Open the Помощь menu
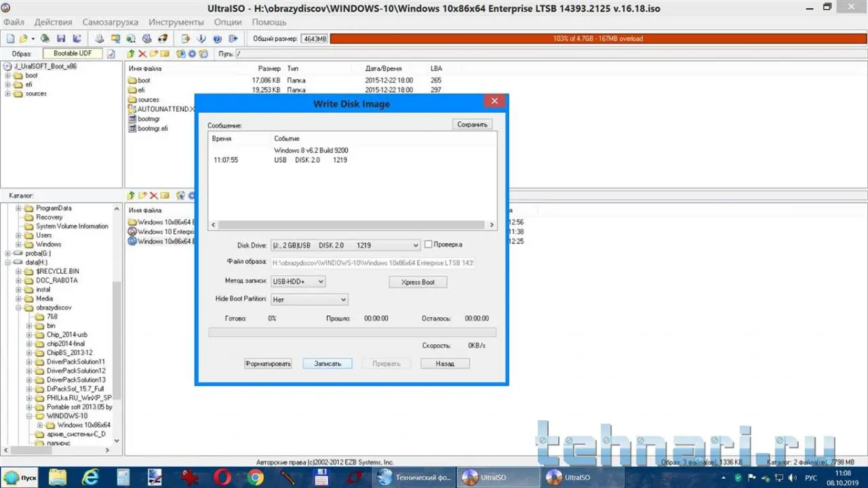868x488 pixels. click(269, 22)
